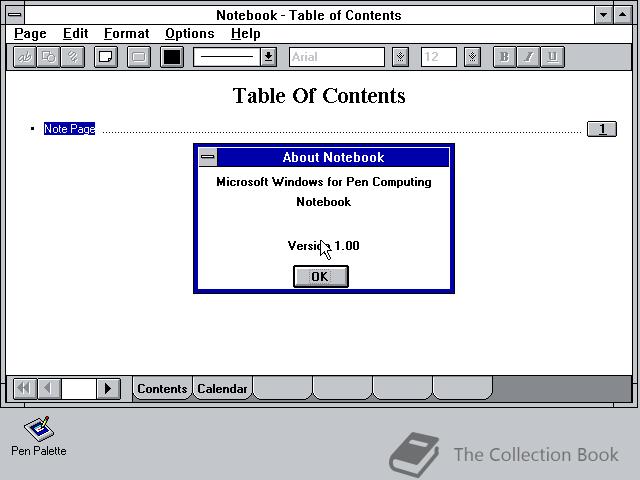This screenshot has width=640, height=480.
Task: Switch to the Contents tab
Action: [162, 389]
